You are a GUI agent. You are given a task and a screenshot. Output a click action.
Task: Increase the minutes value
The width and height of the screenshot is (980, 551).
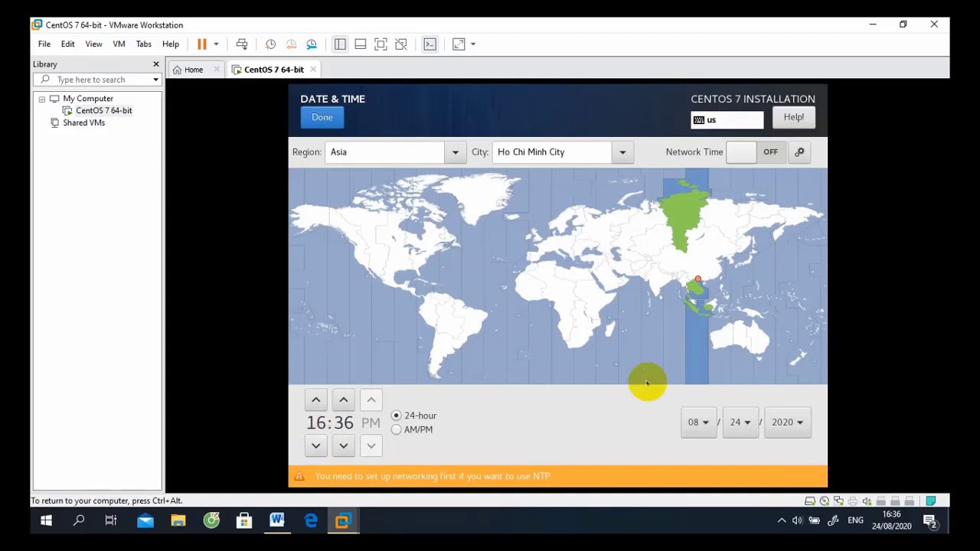tap(344, 399)
